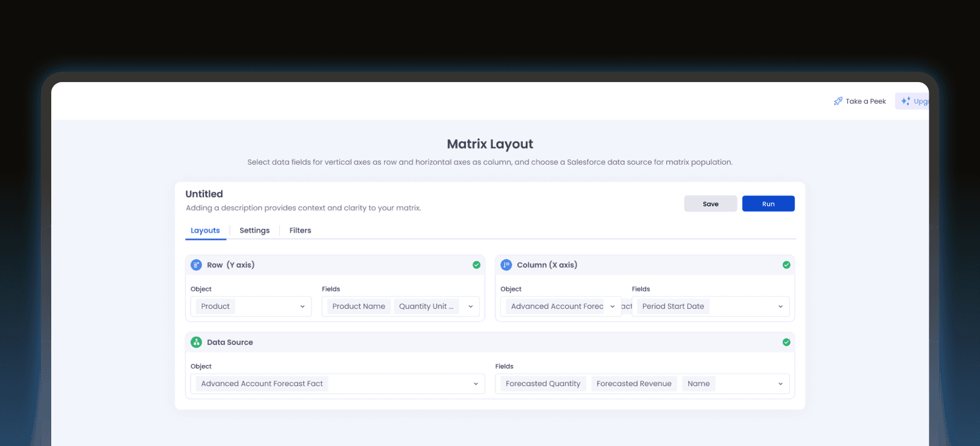Click the Column (X axis) section icon
The image size is (980, 446).
tap(506, 265)
